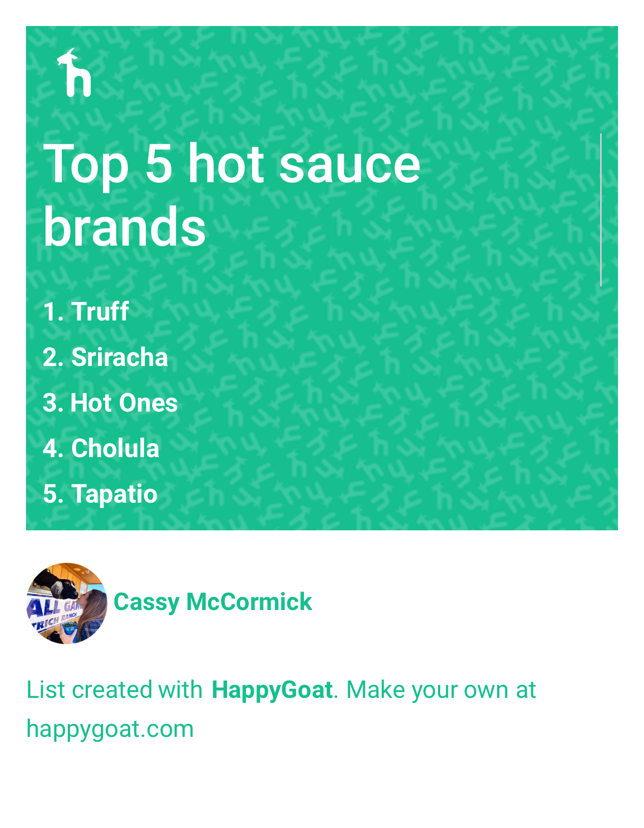The image size is (644, 828).
Task: Click the number '1.' before Truff
Action: click(x=53, y=312)
